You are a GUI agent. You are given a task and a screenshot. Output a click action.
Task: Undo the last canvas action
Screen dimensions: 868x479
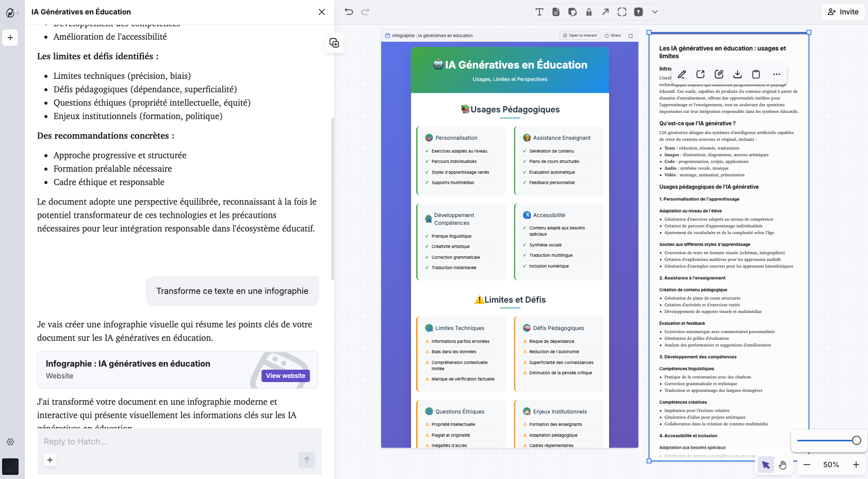[349, 12]
